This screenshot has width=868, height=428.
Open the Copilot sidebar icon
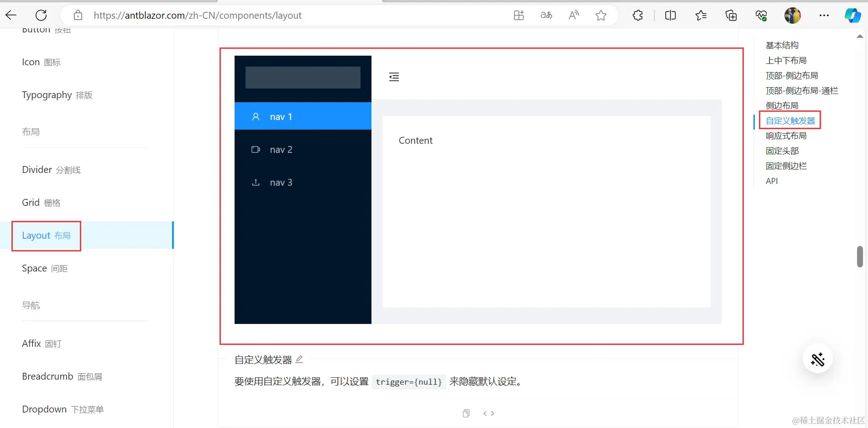(852, 15)
